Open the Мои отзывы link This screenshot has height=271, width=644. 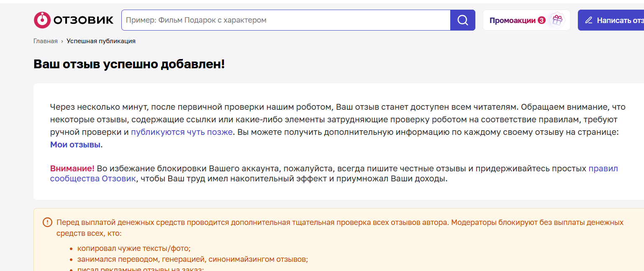75,145
